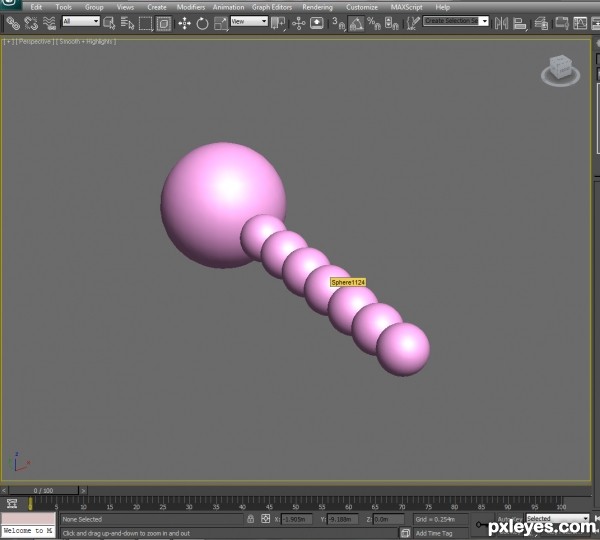
Task: Toggle Absolute/Offset transform type-in mode
Action: 265,519
